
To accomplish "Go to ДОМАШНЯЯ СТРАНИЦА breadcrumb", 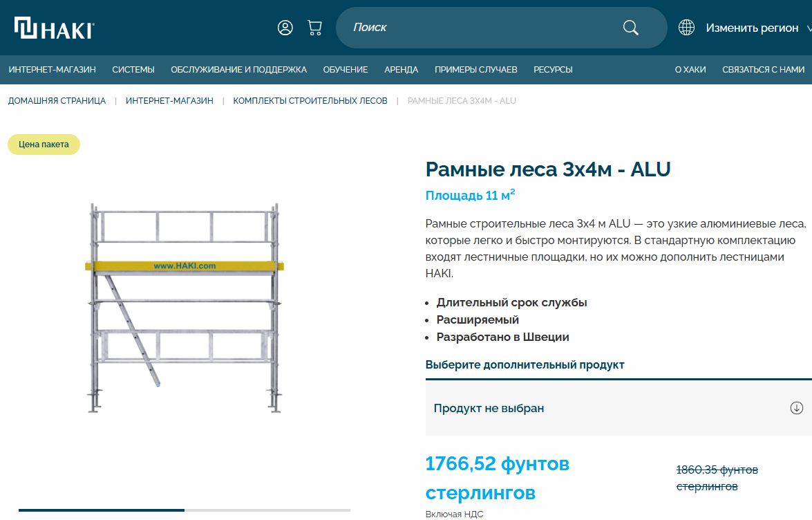I will click(57, 100).
